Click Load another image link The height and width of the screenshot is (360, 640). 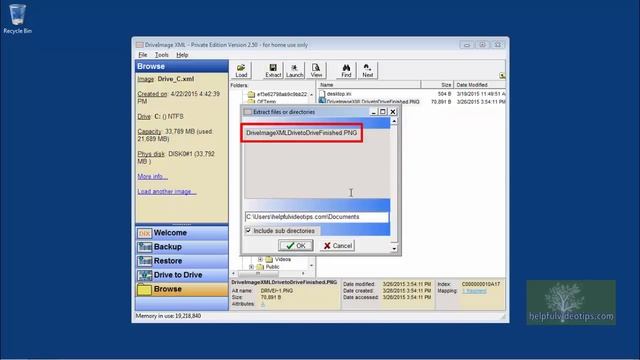(167, 191)
